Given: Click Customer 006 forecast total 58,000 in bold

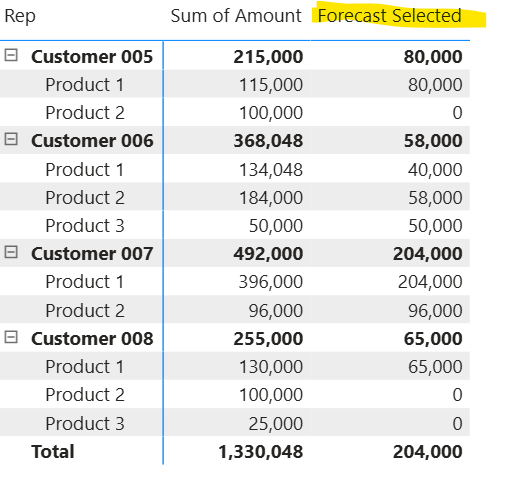Looking at the screenshot, I should coord(433,140).
